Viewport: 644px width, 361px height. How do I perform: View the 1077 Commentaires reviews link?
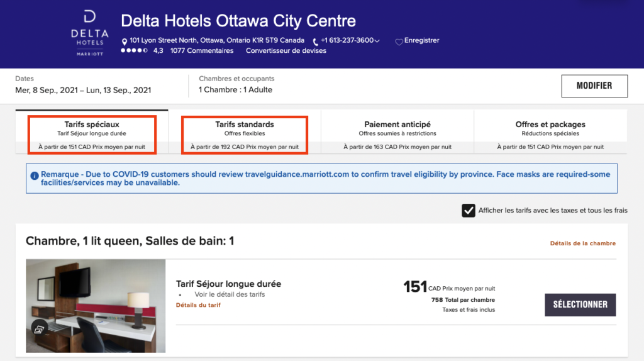(201, 51)
